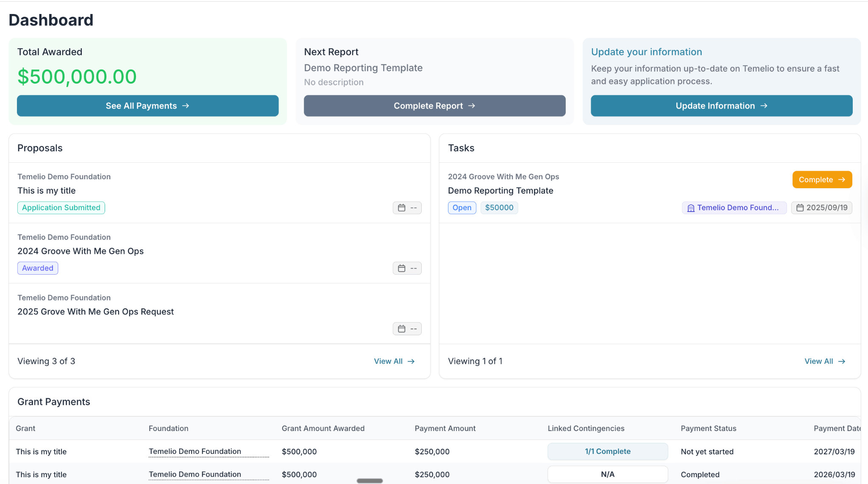
Task: Click the orange Complete task button
Action: tap(822, 180)
